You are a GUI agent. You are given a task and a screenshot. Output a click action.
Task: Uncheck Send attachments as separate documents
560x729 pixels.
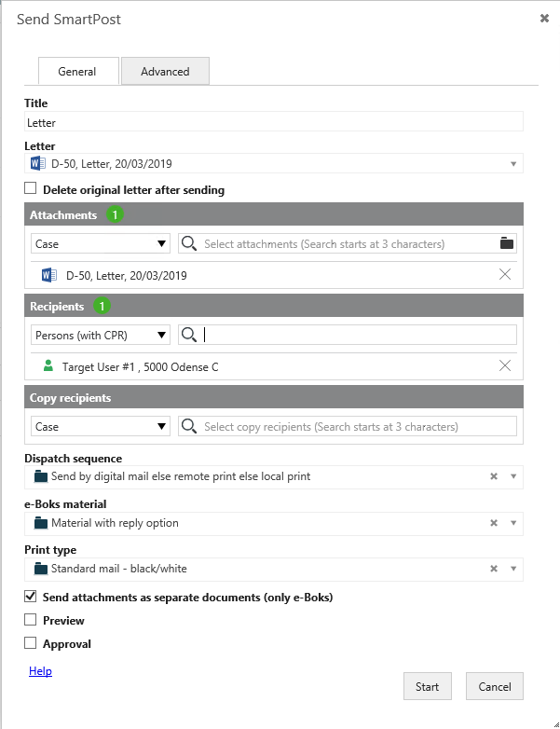coord(31,597)
